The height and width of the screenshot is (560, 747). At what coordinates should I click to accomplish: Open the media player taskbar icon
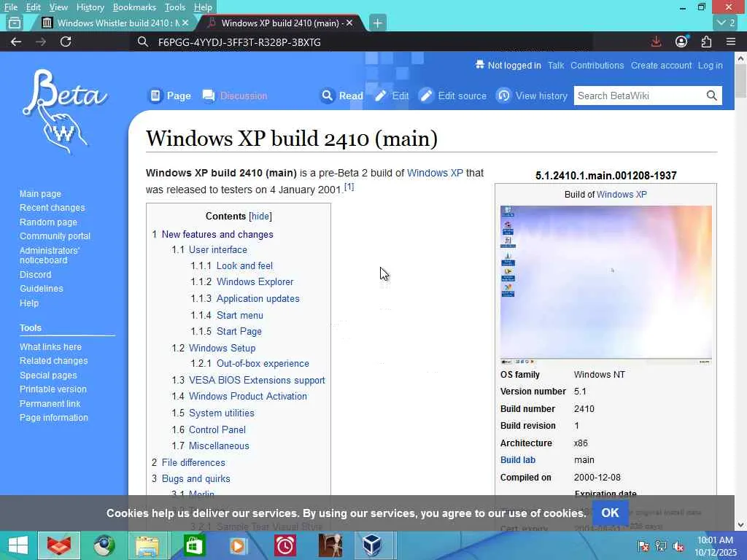click(239, 545)
